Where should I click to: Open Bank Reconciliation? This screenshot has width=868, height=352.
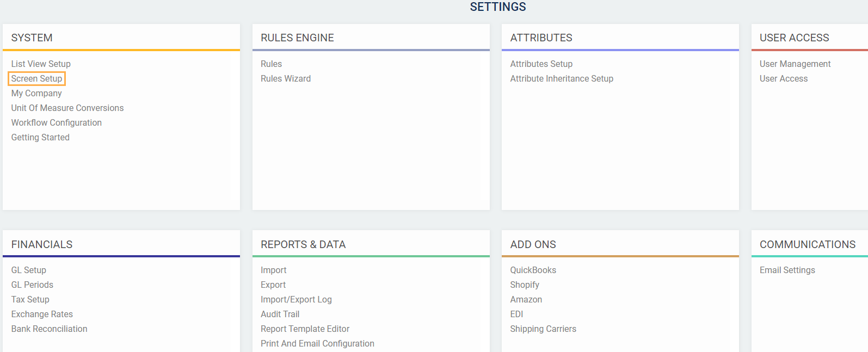click(49, 329)
